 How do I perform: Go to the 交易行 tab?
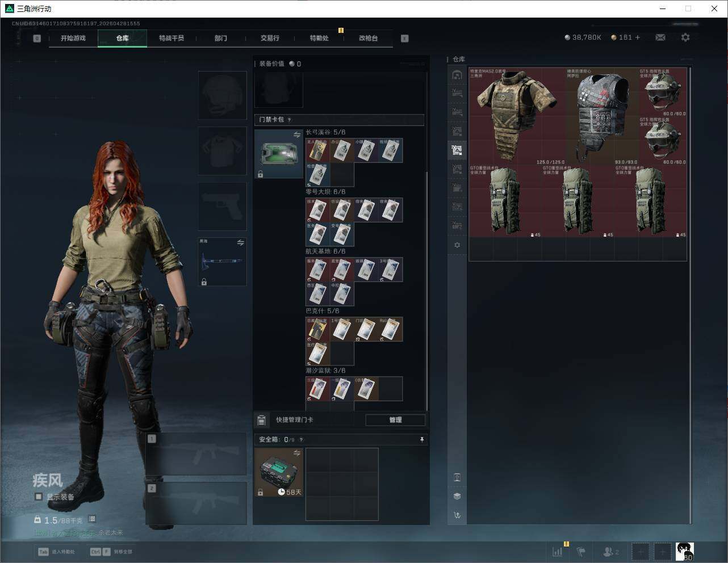click(x=270, y=38)
